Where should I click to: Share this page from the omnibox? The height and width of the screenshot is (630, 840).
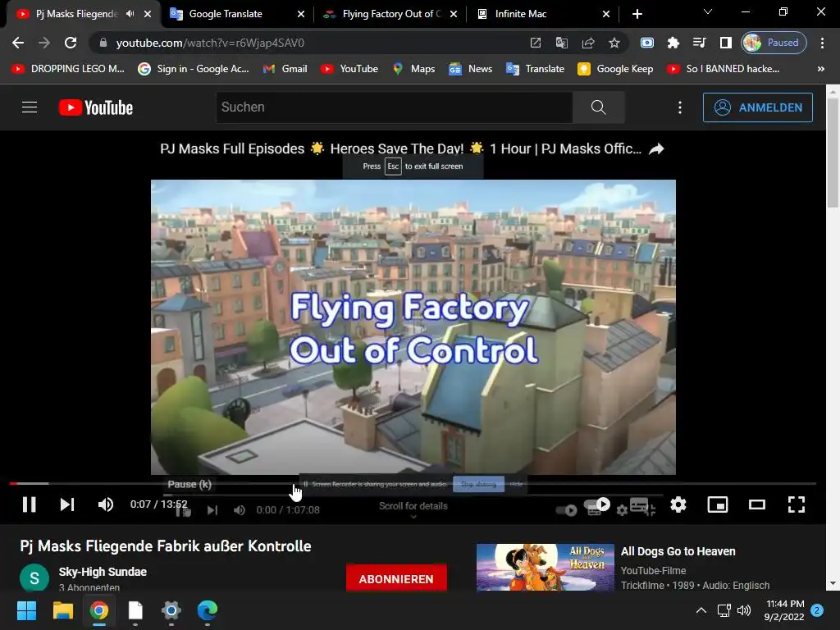click(x=587, y=43)
